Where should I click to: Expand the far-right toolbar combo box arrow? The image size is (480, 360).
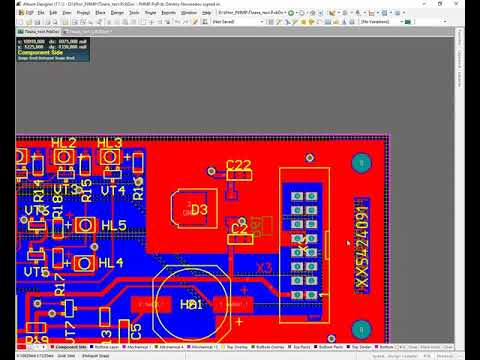tap(445, 22)
